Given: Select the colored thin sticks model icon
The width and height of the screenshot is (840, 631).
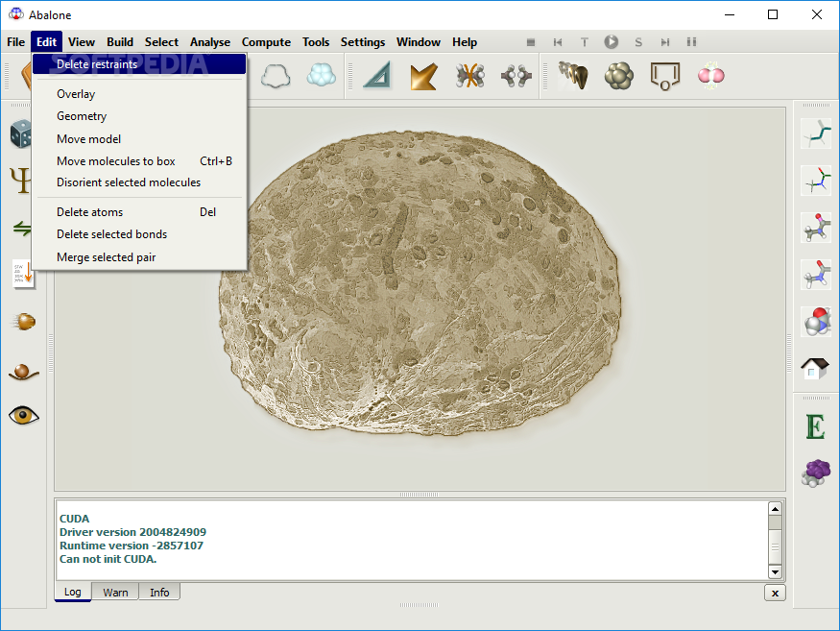Looking at the screenshot, I should point(816,181).
